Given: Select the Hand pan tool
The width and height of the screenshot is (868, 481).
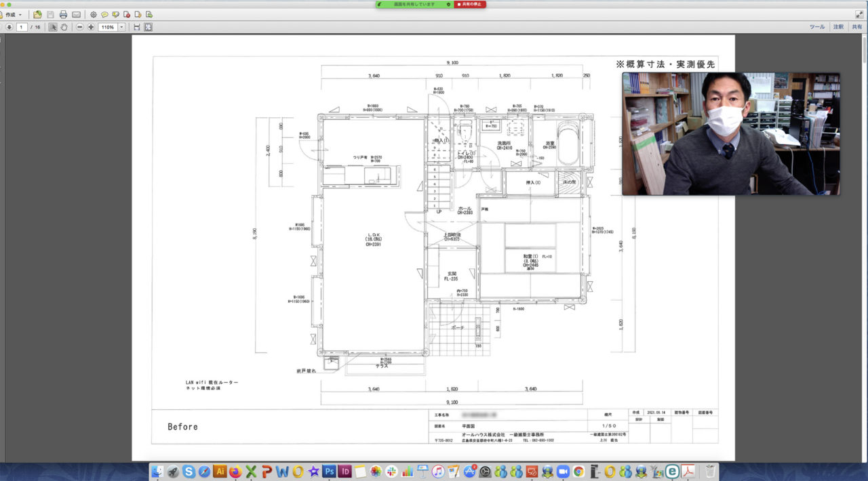Looking at the screenshot, I should coord(64,27).
